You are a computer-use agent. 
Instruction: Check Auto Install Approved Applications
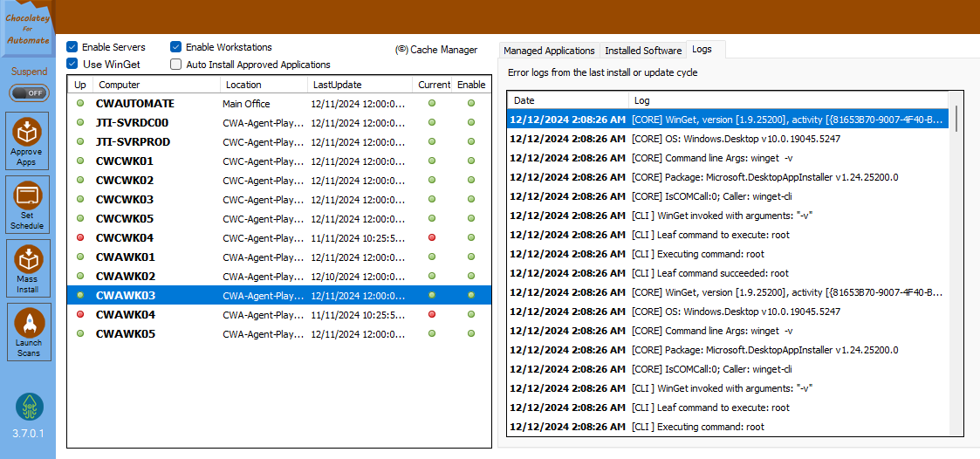pos(176,64)
